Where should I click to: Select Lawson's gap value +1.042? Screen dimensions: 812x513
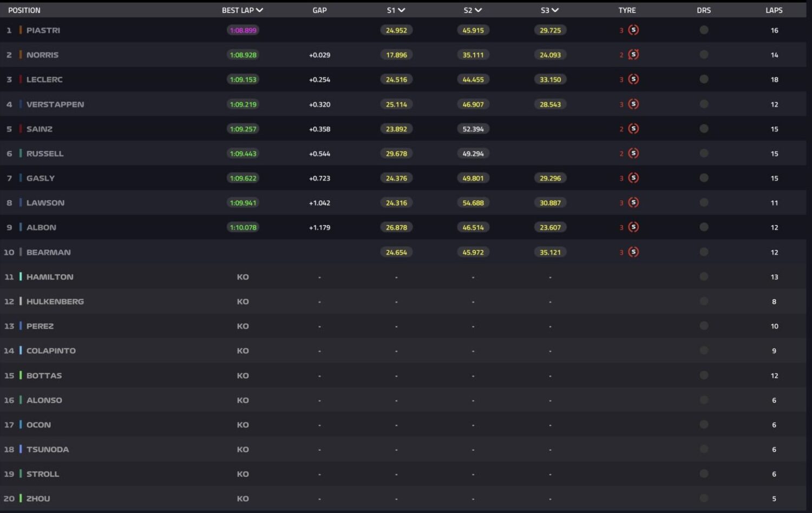point(319,203)
